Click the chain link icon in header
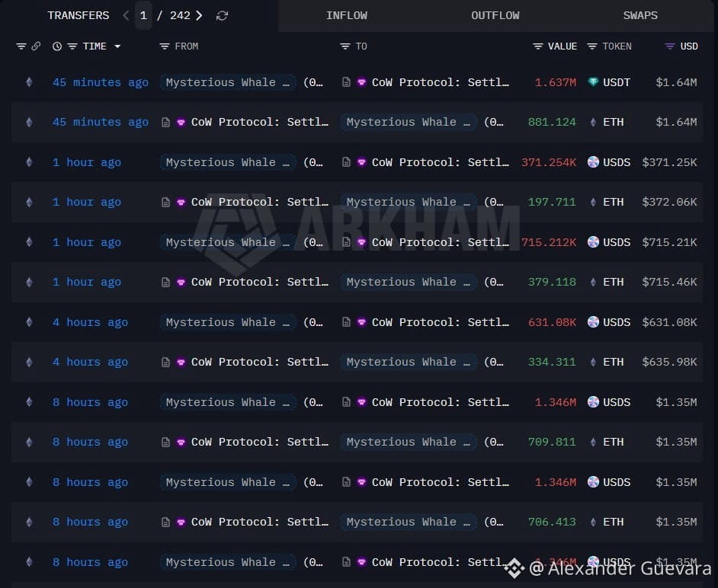 pos(36,46)
